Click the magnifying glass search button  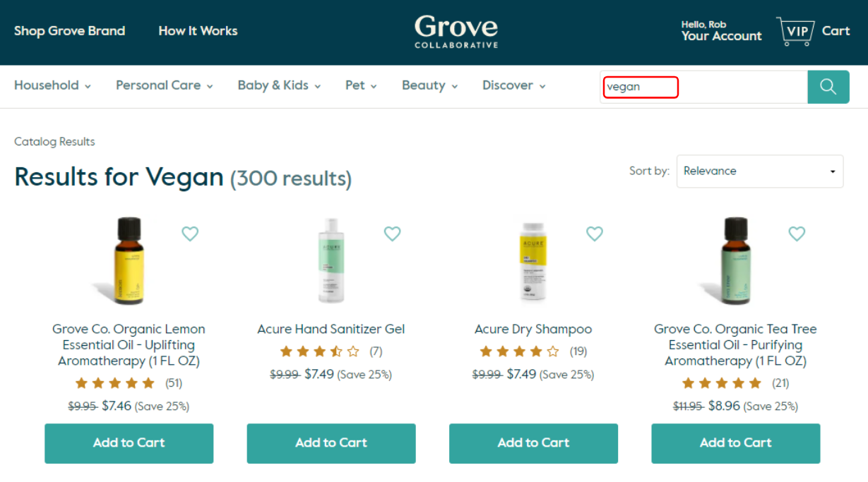tap(828, 87)
